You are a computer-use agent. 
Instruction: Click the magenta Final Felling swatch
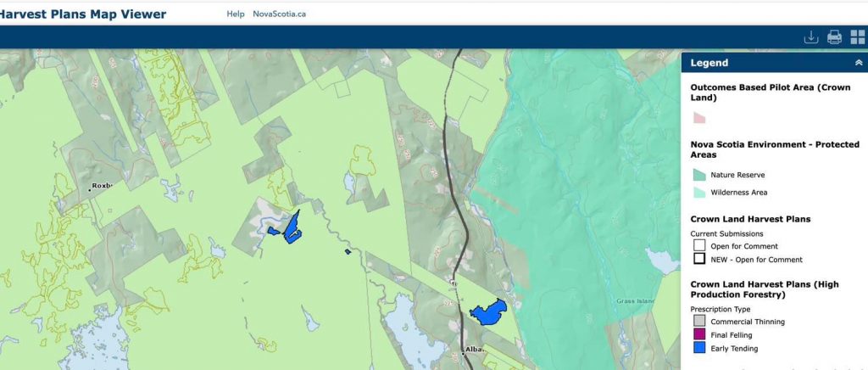(x=699, y=334)
